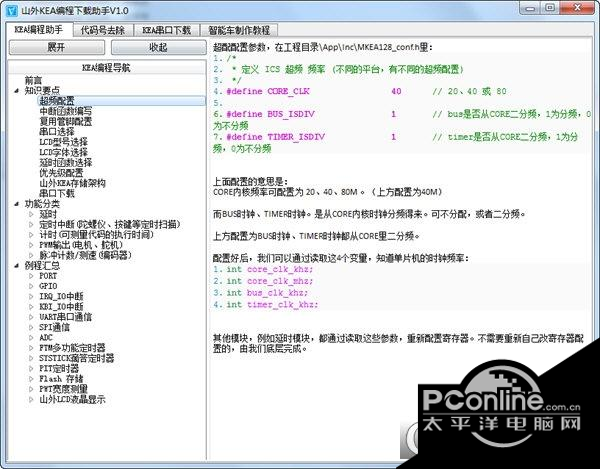Select 复用管脚配置 item
600x469 pixels.
coord(65,122)
